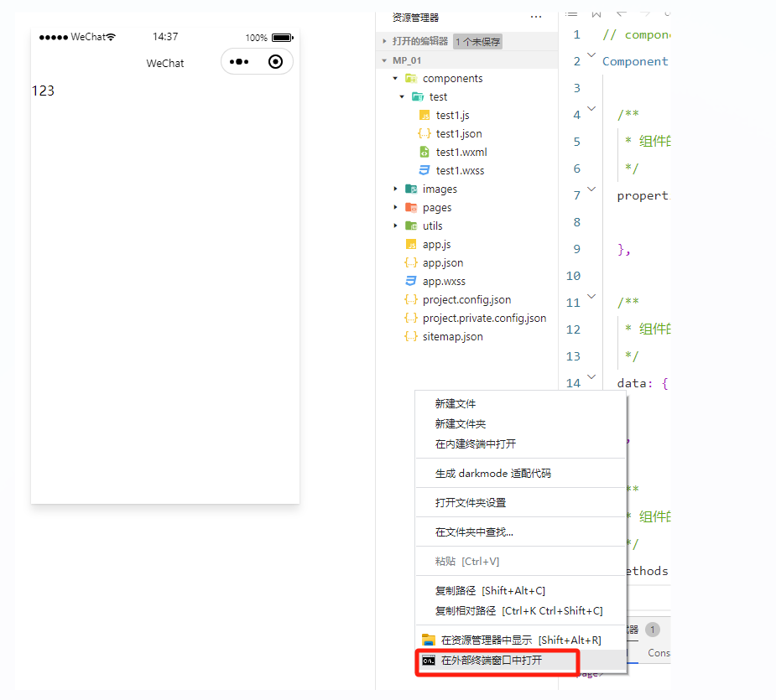The image size is (776, 700).
Task: Click the test1.js file icon
Action: 424,115
